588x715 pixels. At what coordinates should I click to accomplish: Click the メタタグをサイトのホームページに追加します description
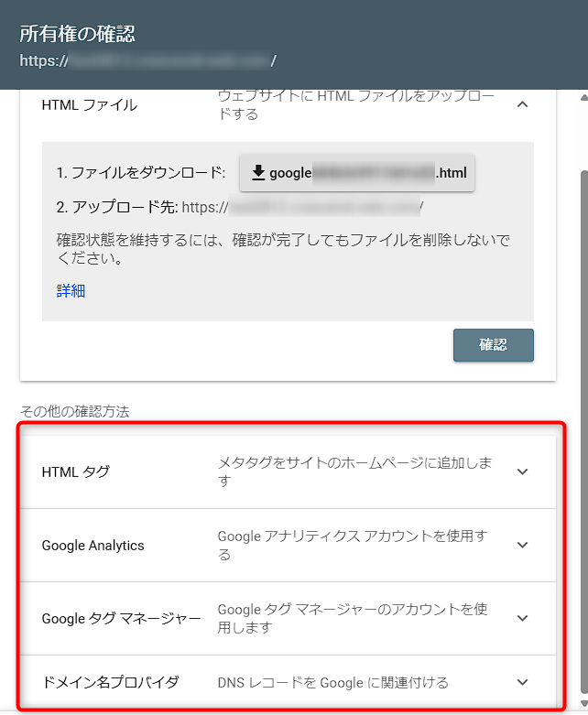point(354,471)
